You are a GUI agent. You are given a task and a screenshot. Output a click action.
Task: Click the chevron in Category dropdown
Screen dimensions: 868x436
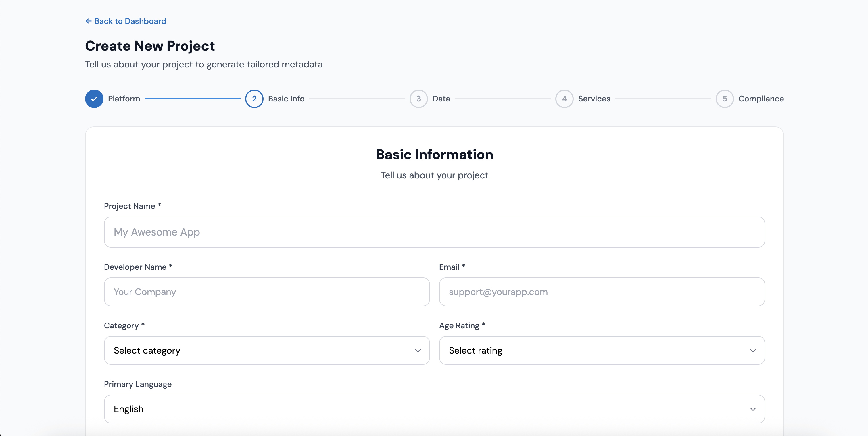pos(418,350)
